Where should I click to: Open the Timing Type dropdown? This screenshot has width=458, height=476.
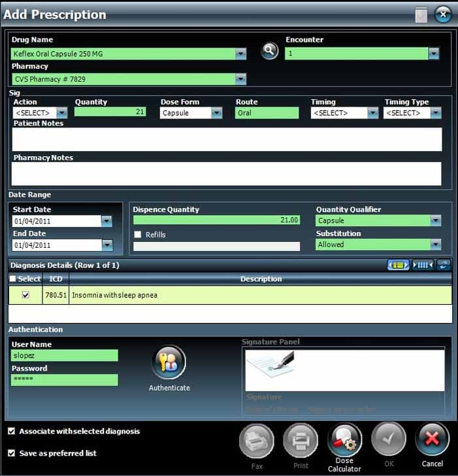(436, 113)
